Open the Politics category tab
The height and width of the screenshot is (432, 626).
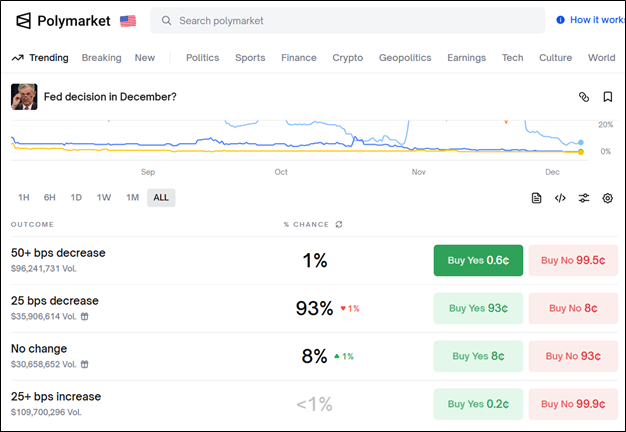(x=202, y=58)
